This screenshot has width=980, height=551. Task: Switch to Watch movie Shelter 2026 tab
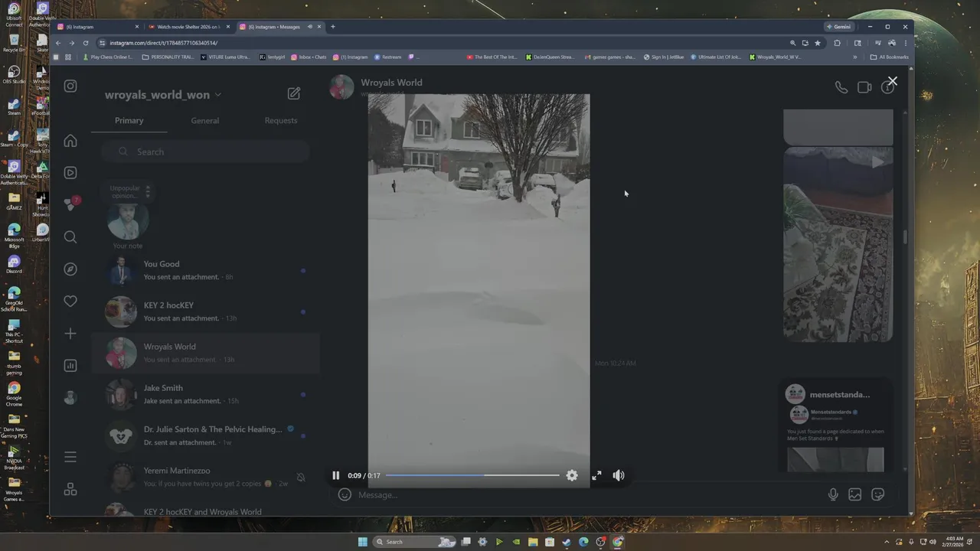[x=188, y=27]
